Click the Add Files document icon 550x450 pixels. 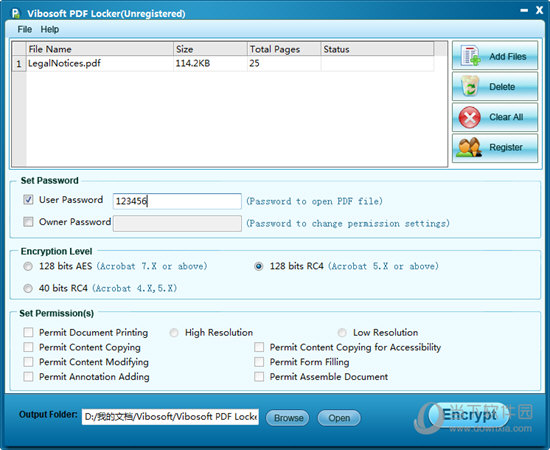[x=470, y=55]
